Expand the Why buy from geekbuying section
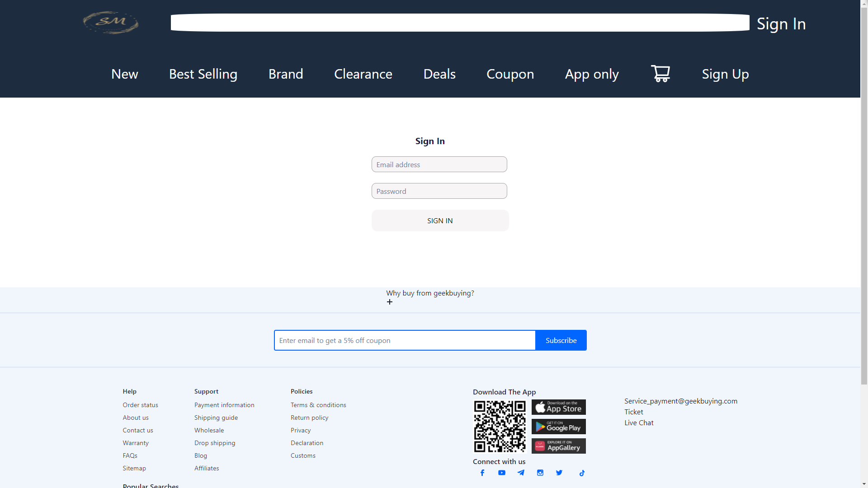868x488 pixels. pos(390,302)
